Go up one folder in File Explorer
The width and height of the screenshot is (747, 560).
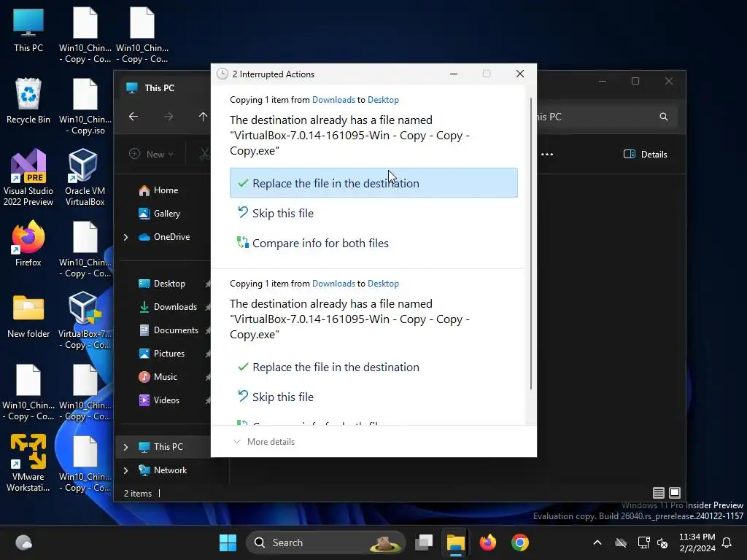[203, 117]
